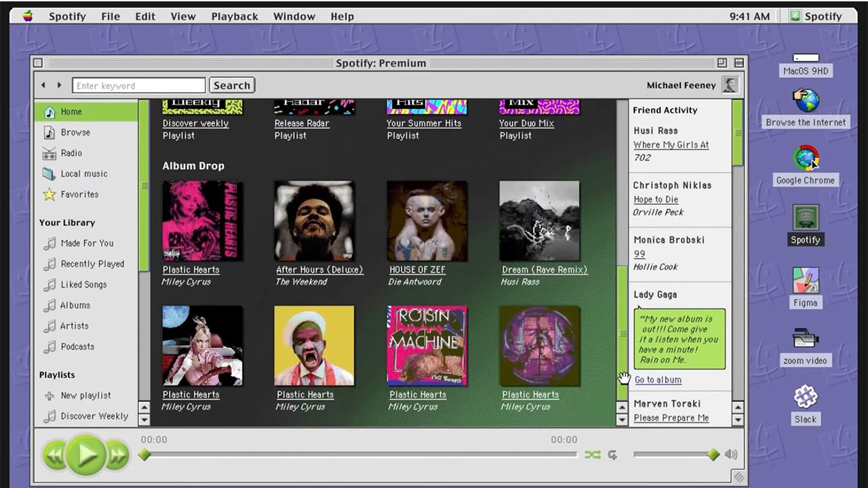The image size is (868, 488).
Task: Toggle repeat playback
Action: click(612, 455)
